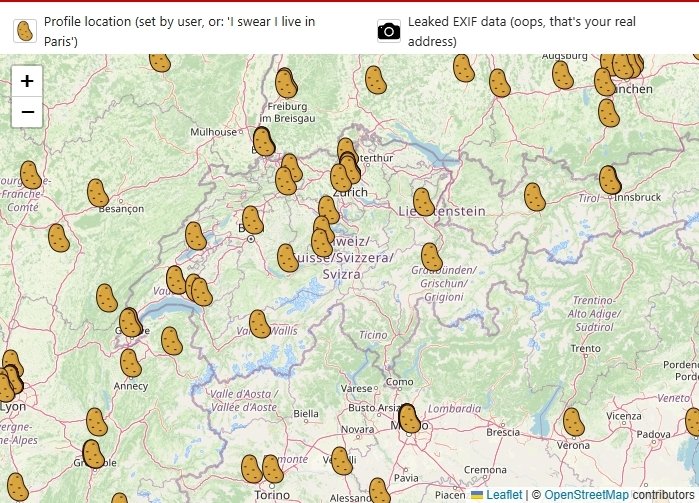Image resolution: width=699 pixels, height=503 pixels.
Task: Select the potato marker over Bern
Action: (252, 220)
